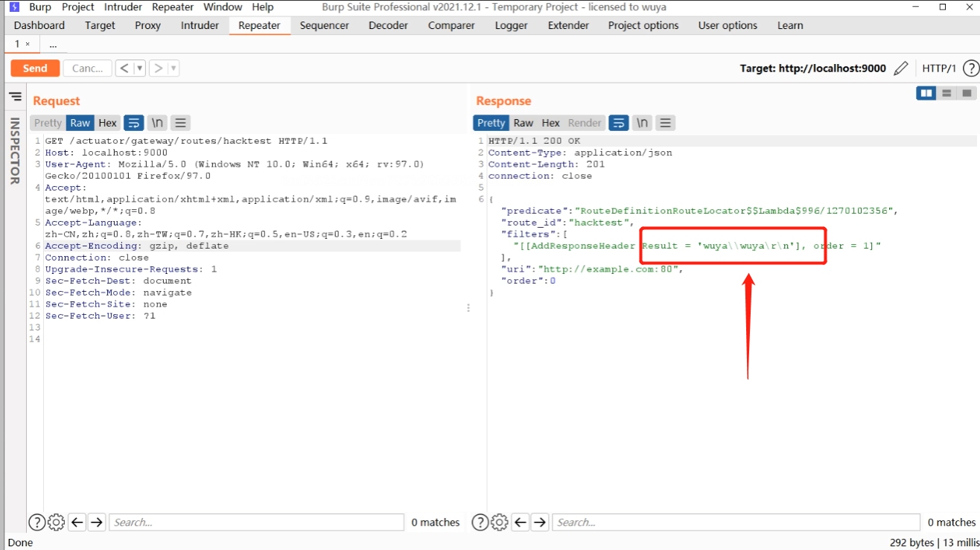Open the Comparer tab
Image resolution: width=980 pixels, height=550 pixels.
pos(451,25)
